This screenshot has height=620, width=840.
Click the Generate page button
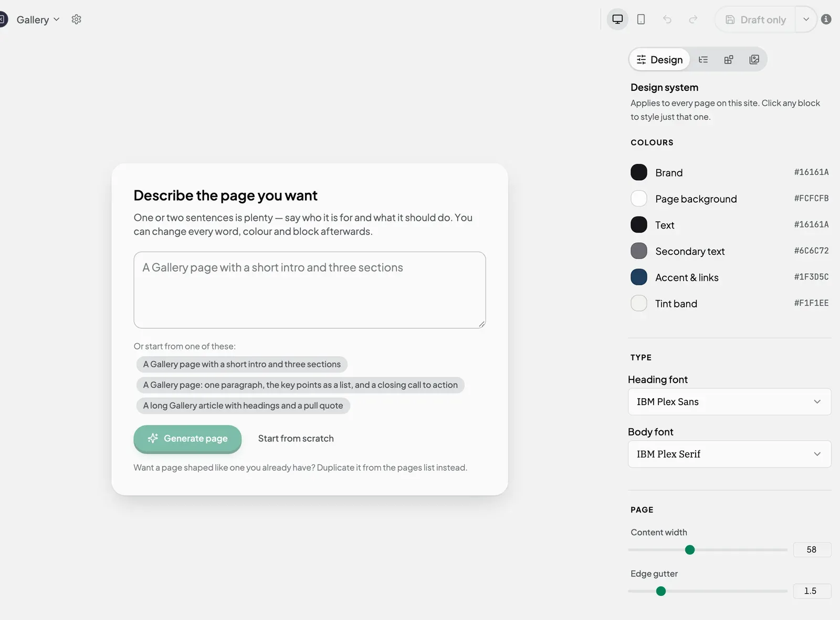pos(187,438)
